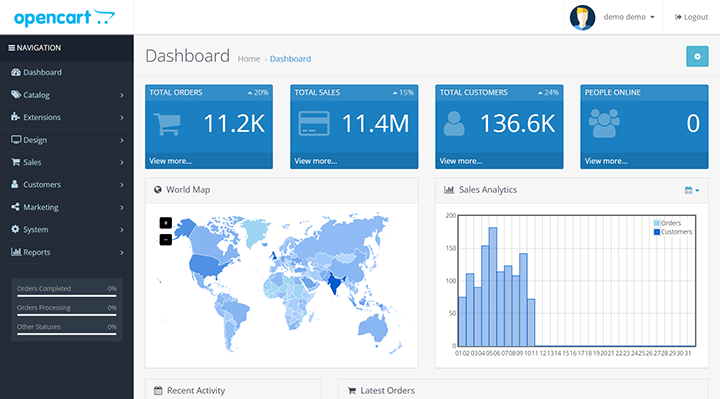The width and height of the screenshot is (720, 399).
Task: Click the Sales cart icon in sidebar
Action: point(16,162)
